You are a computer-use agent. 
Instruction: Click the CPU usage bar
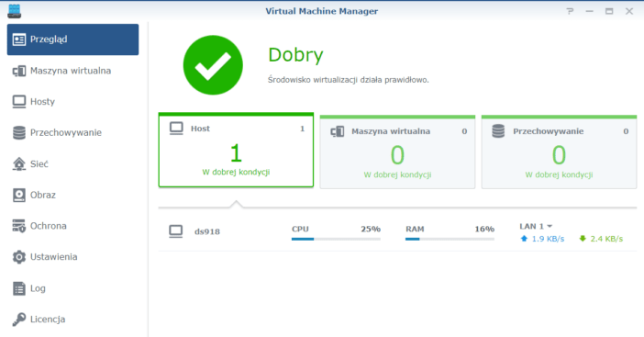click(336, 239)
